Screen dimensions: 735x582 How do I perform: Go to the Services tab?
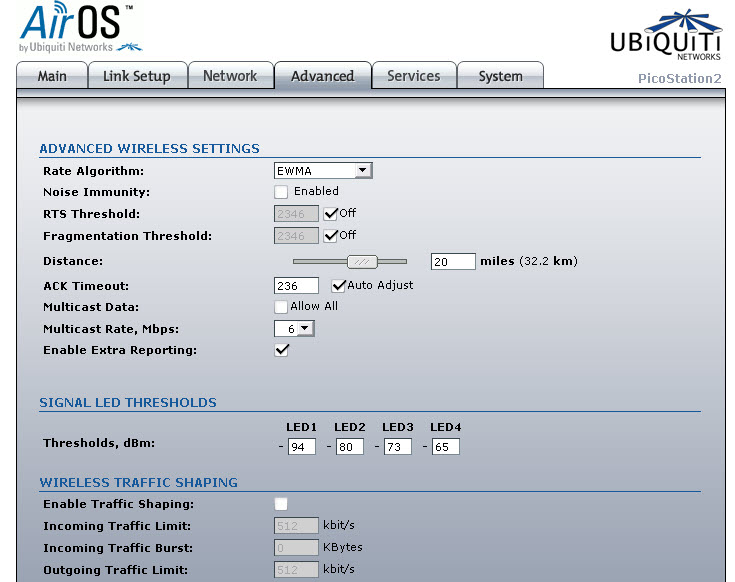click(x=413, y=75)
